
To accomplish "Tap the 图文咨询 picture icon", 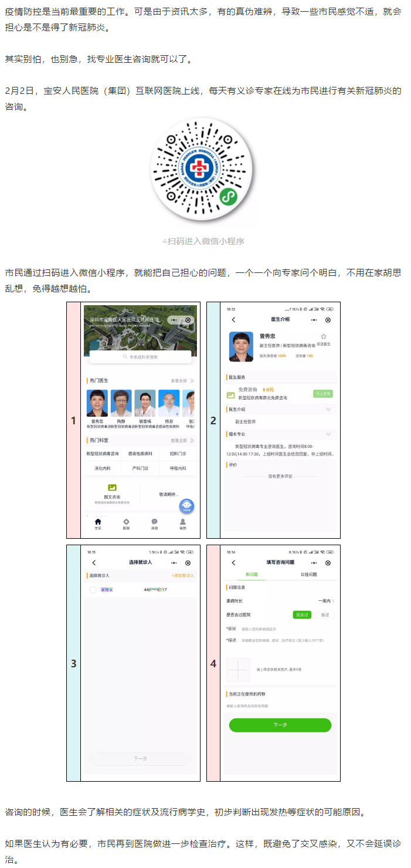I will tap(112, 488).
